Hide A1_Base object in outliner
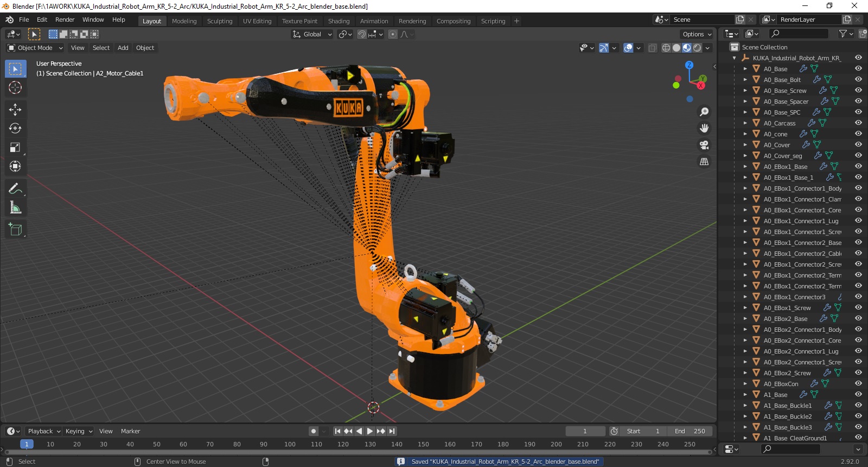The height and width of the screenshot is (467, 868). pyautogui.click(x=858, y=394)
